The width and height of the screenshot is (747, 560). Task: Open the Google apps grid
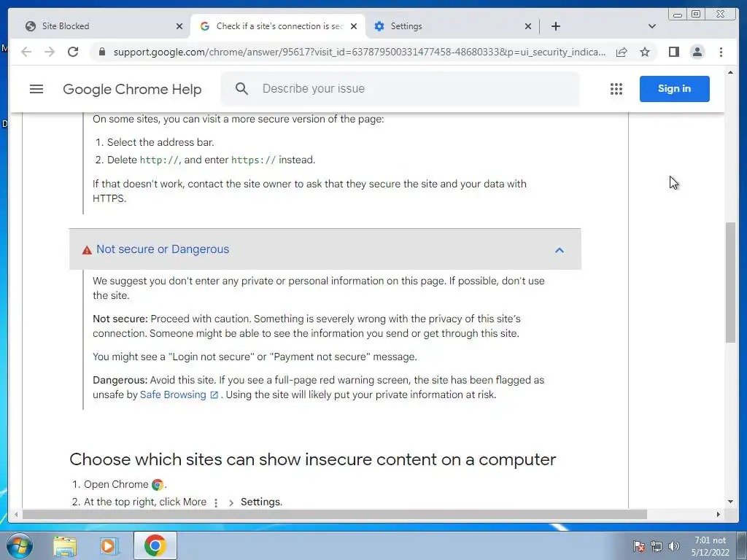[616, 89]
